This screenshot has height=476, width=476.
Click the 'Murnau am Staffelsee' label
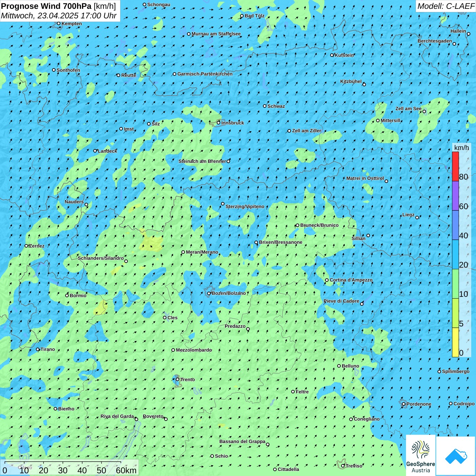coord(216,34)
